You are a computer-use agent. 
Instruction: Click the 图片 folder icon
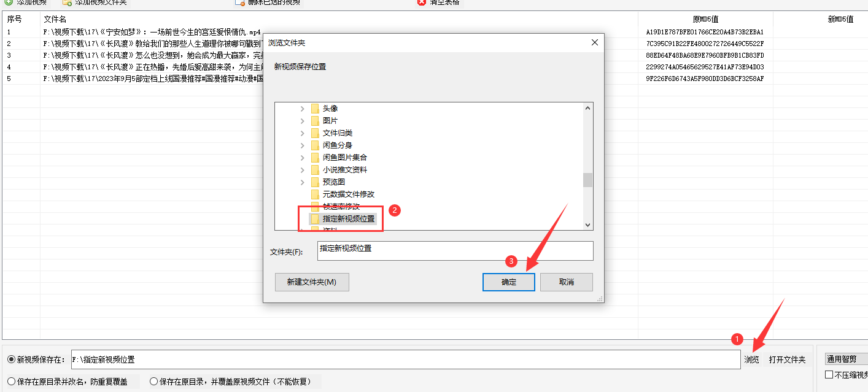pyautogui.click(x=315, y=121)
